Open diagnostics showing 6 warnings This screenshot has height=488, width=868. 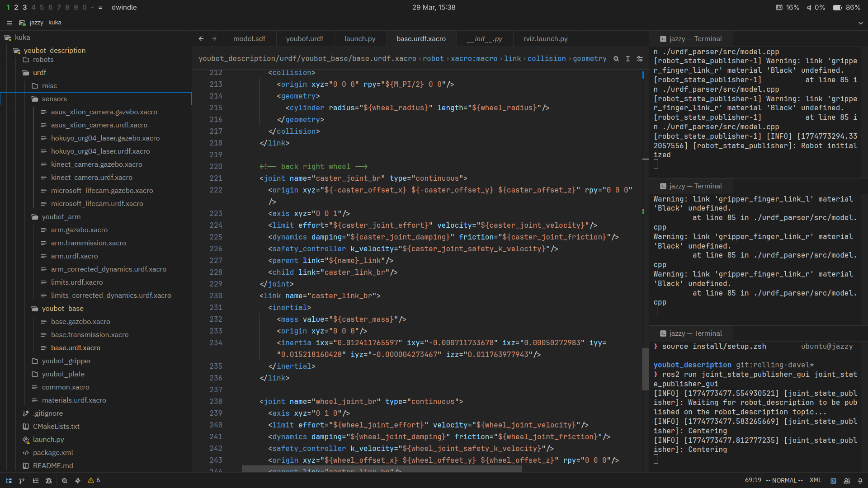94,480
